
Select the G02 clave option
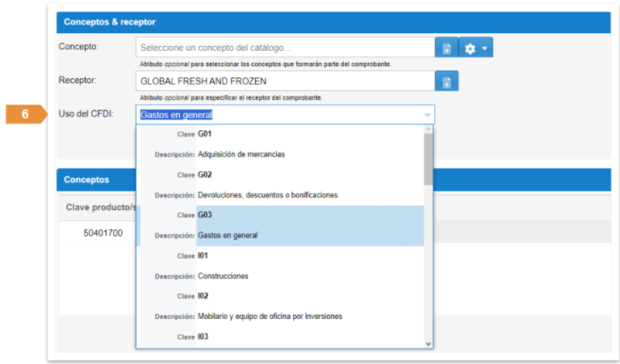coord(203,174)
